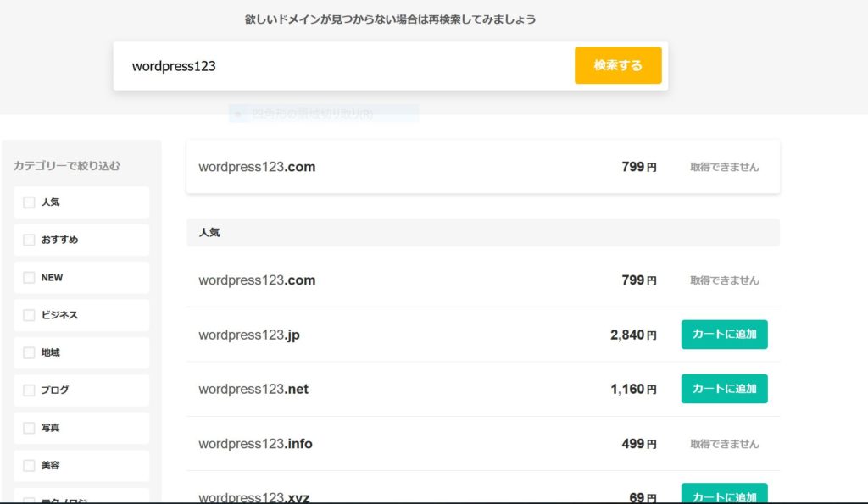Click the 499円 price for wordpress123.info
This screenshot has height=504, width=868.
639,444
